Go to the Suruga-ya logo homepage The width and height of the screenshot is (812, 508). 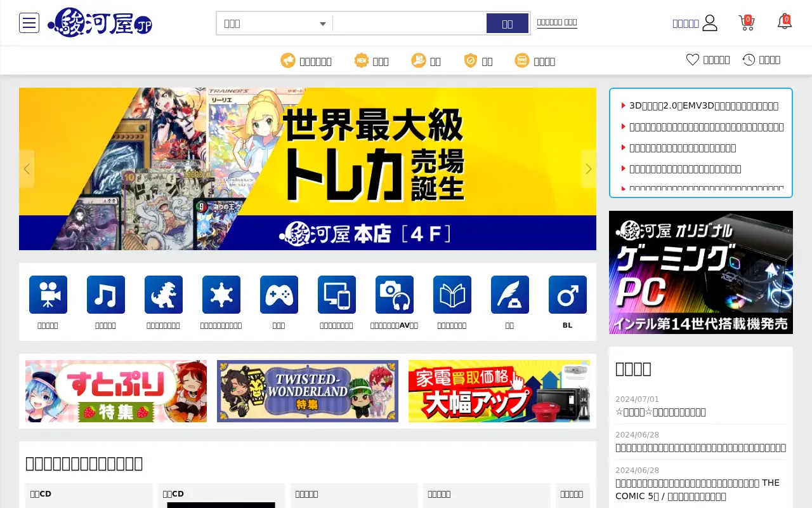pyautogui.click(x=100, y=23)
